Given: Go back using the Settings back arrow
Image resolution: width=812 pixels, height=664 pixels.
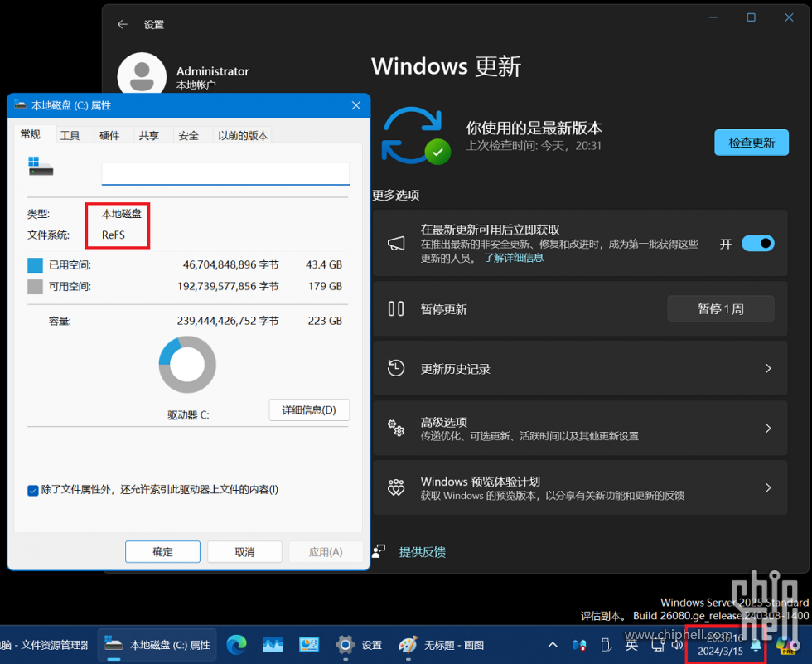Looking at the screenshot, I should click(123, 24).
